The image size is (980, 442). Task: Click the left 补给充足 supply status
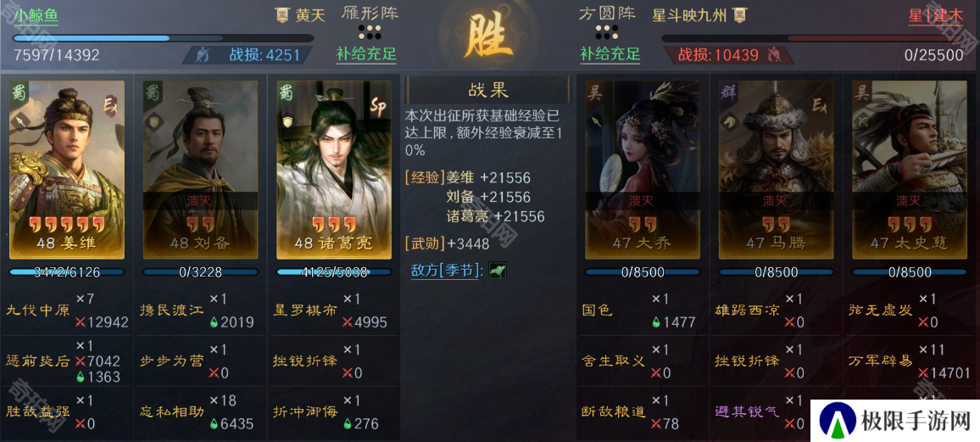(367, 54)
